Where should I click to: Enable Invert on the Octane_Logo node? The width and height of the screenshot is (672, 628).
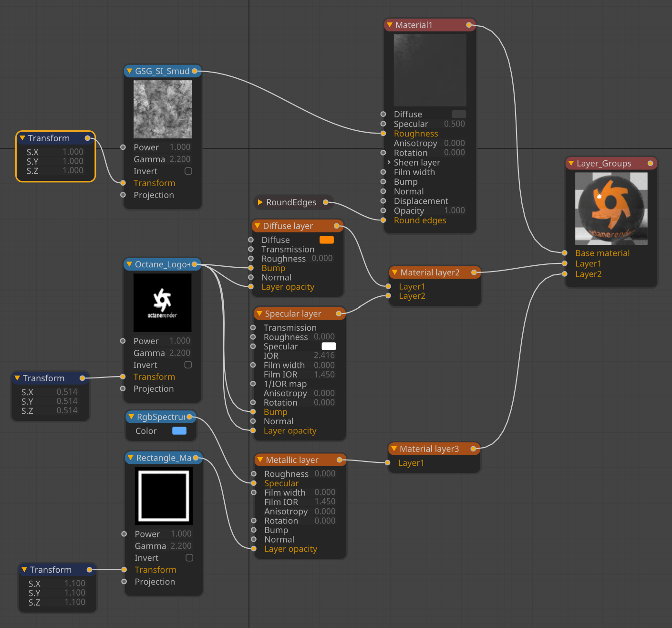click(188, 365)
